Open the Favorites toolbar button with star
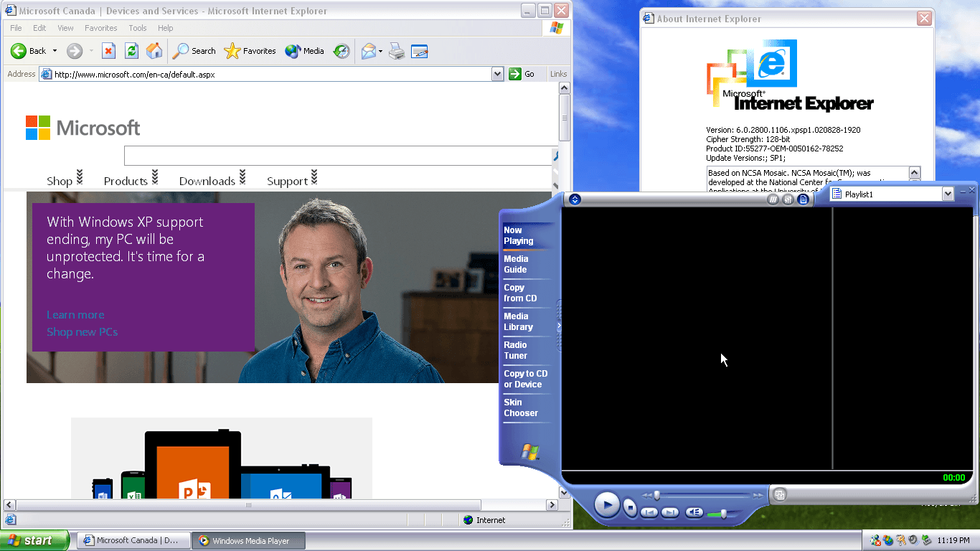The image size is (980, 551). (x=250, y=51)
